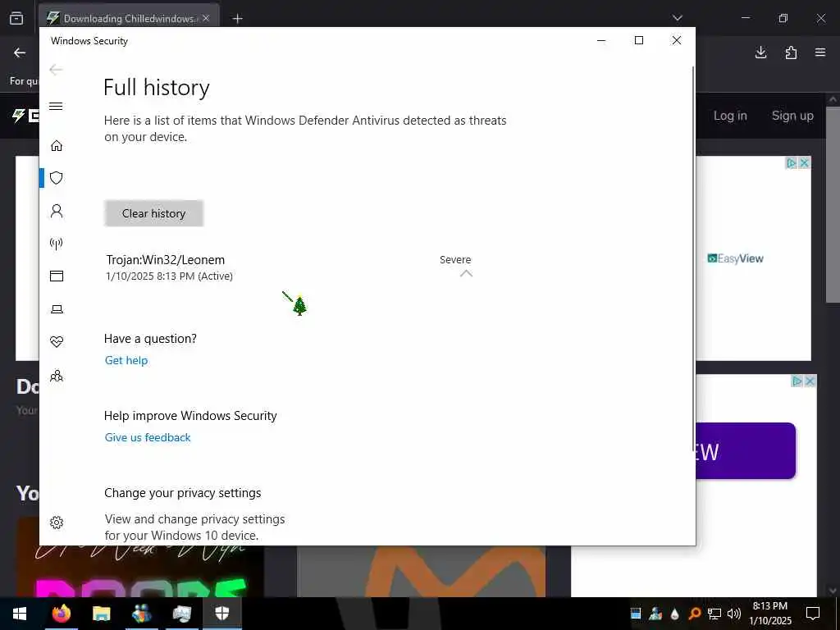The width and height of the screenshot is (840, 630).
Task: Click the Firefox page vertical scrollbar
Action: [x=833, y=203]
